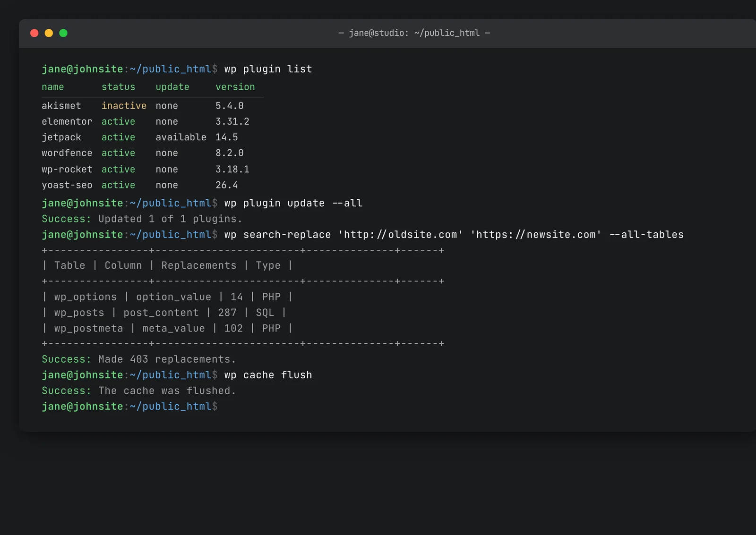Image resolution: width=756 pixels, height=535 pixels.
Task: Click the 'active' status in yoast-seo row
Action: (x=118, y=185)
